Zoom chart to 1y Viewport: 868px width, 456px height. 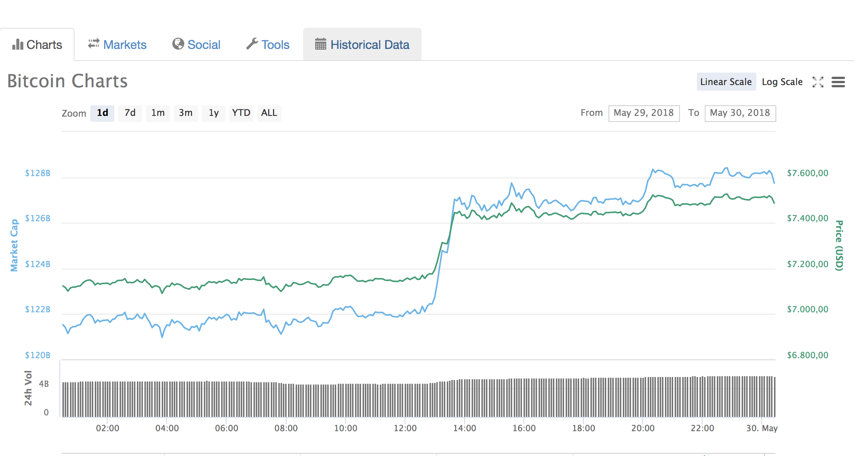(214, 113)
